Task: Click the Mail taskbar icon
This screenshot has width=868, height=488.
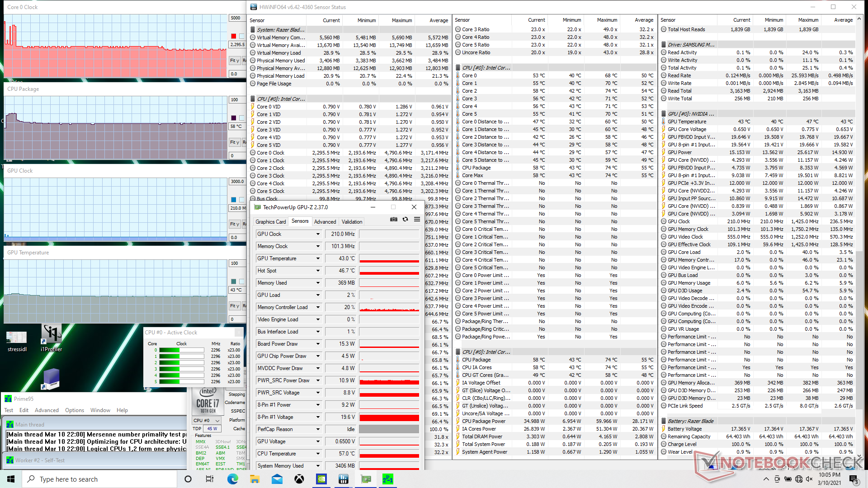Action: pyautogui.click(x=277, y=479)
